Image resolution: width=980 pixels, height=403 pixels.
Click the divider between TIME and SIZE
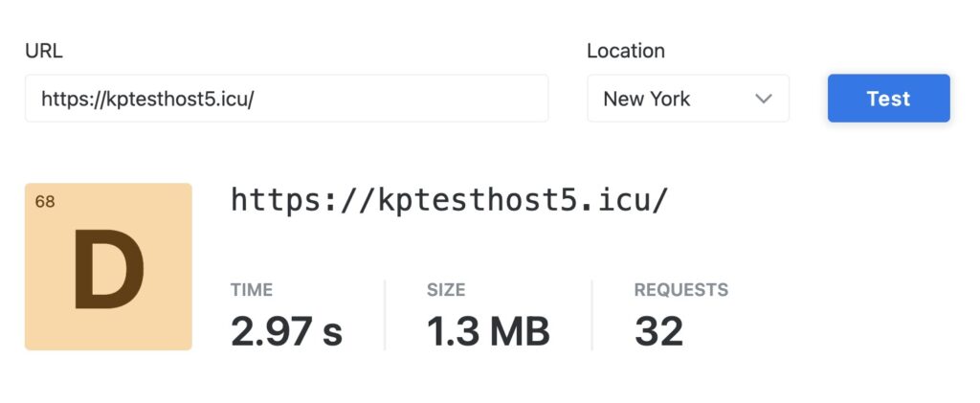(x=385, y=315)
